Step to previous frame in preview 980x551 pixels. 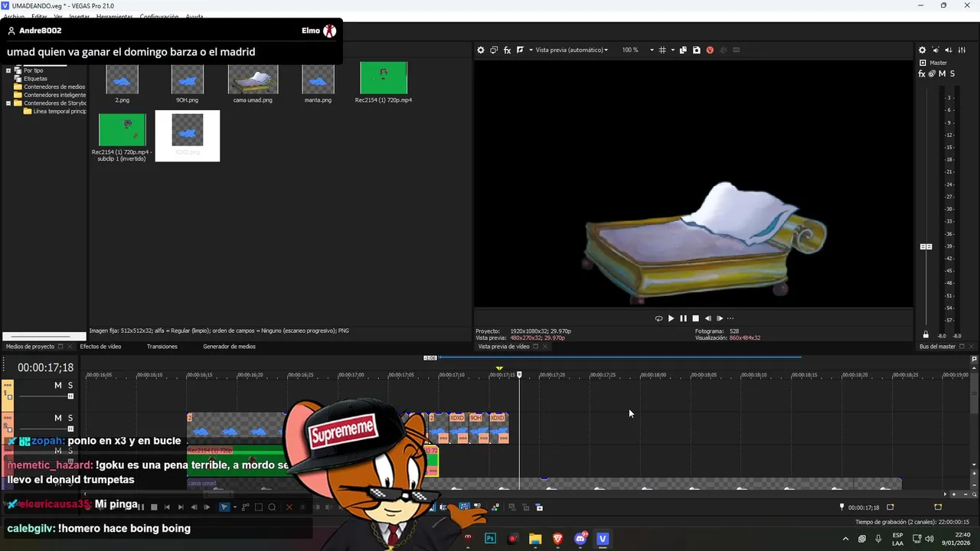(x=707, y=318)
